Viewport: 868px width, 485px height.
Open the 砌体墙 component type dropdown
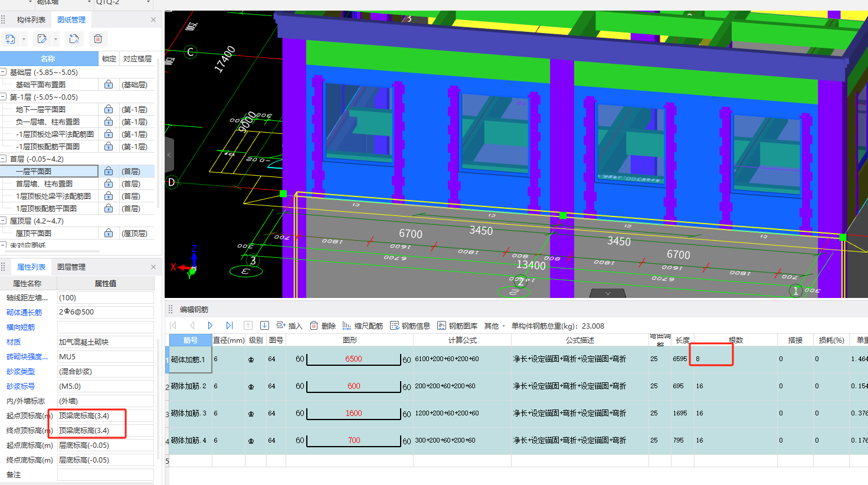pos(89,2)
